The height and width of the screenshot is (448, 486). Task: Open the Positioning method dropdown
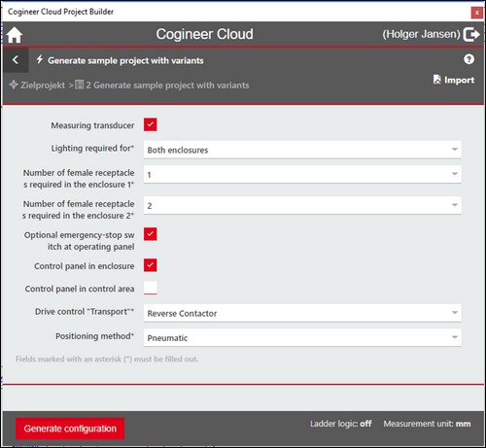[302, 337]
